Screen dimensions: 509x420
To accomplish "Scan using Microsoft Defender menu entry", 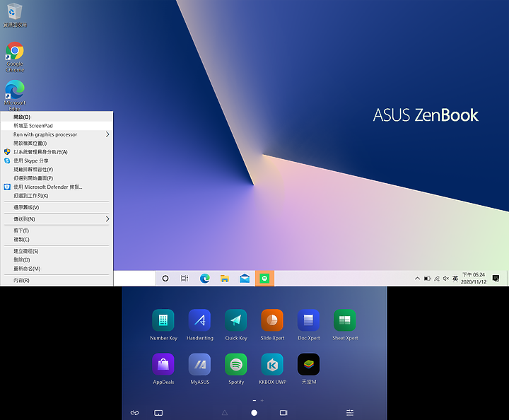I will [x=57, y=187].
